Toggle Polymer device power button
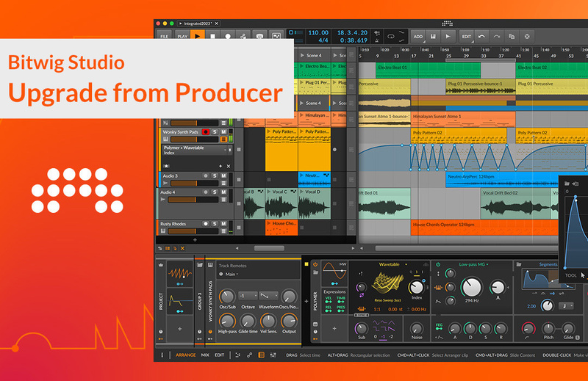Viewport: 588px width, 381px height. (x=315, y=264)
